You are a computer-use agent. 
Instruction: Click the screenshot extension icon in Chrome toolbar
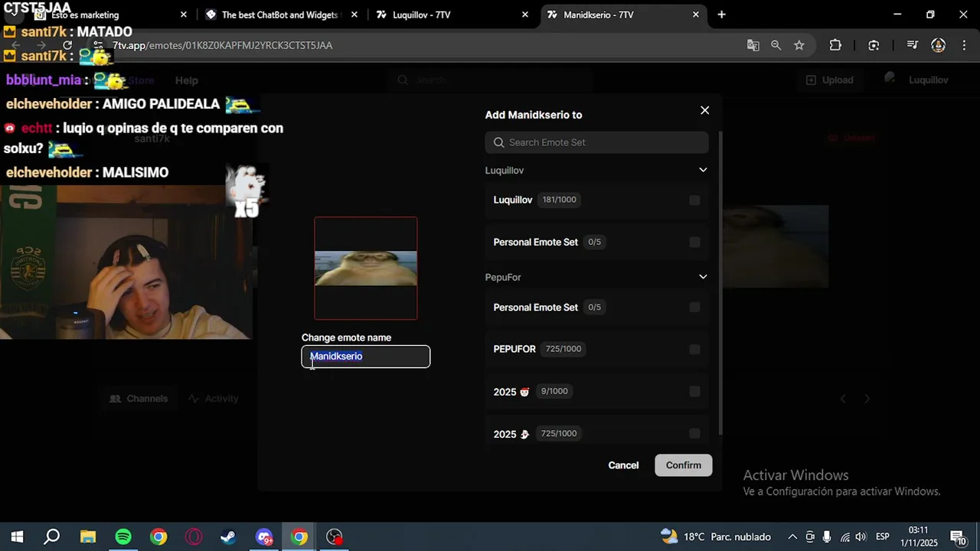[x=874, y=45]
